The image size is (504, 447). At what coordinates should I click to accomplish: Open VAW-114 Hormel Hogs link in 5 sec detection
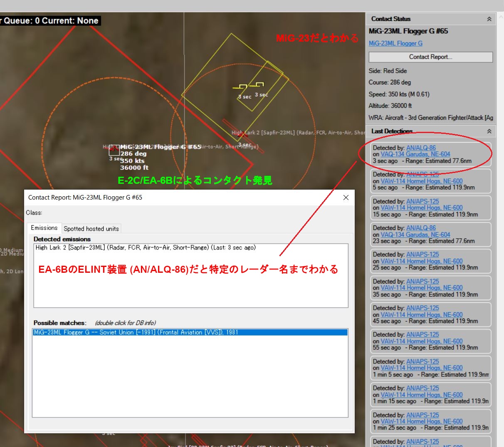coord(421,181)
